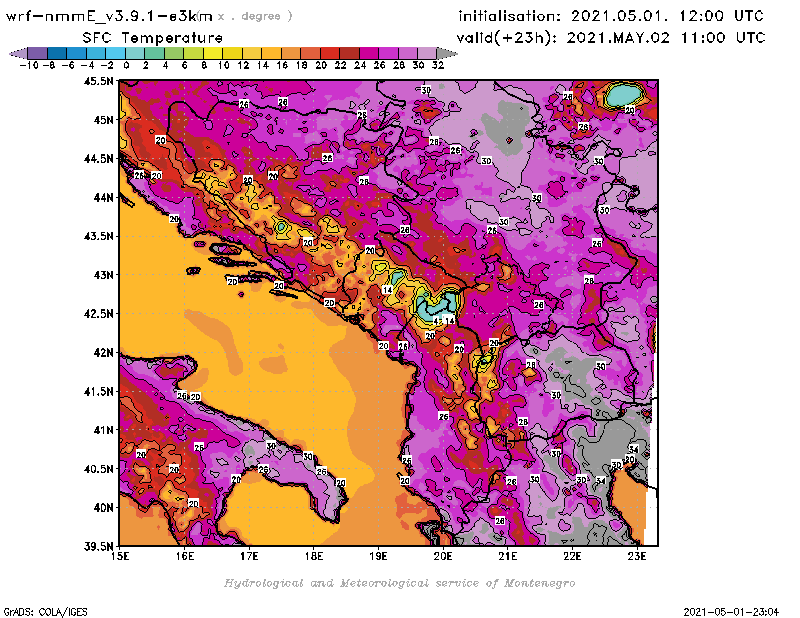
Task: Pick the yellow swatch between 8 and 10
Action: point(212,53)
